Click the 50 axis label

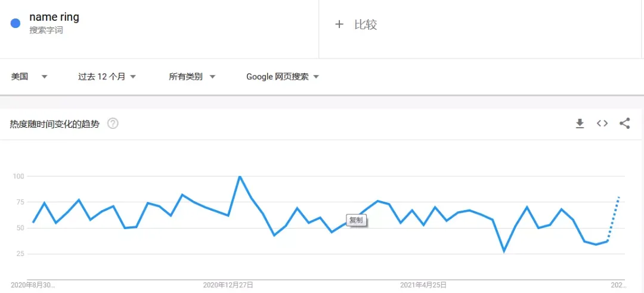(x=20, y=228)
